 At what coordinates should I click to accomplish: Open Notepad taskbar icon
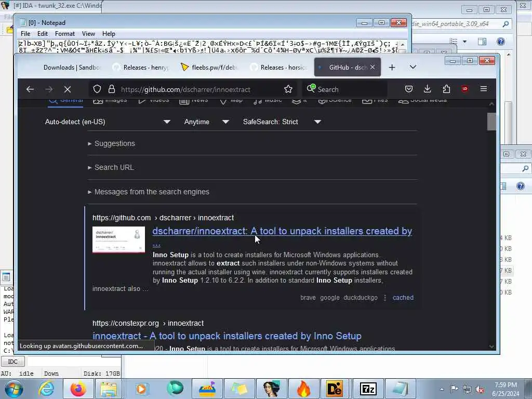[401, 389]
